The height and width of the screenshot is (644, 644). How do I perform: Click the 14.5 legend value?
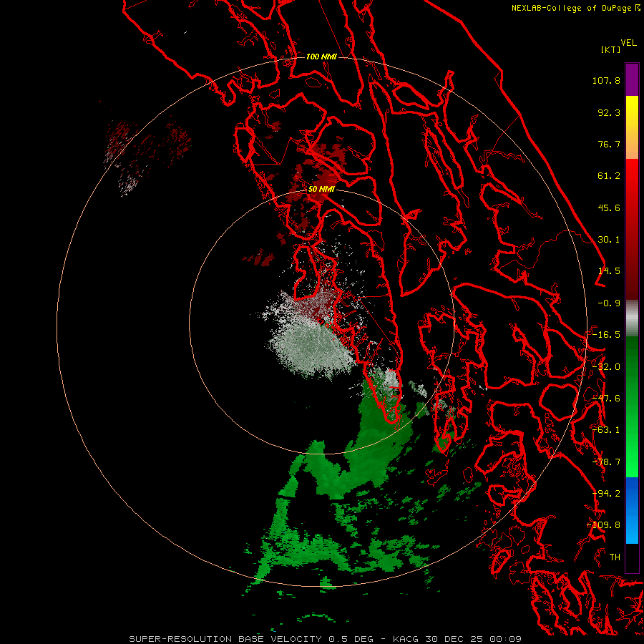[x=609, y=271]
